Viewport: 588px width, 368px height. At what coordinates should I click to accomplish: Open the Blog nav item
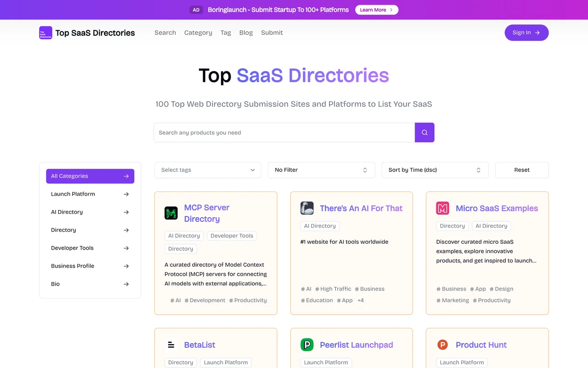pos(246,33)
